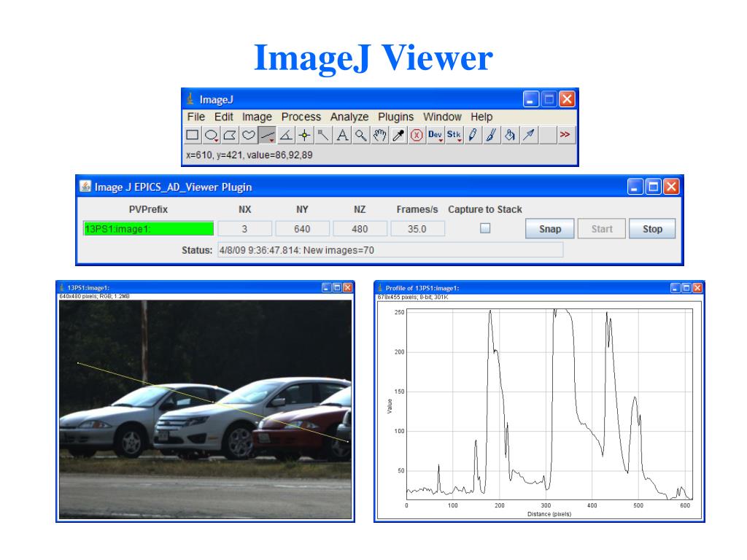Open the Process menu
747x560 pixels.
(x=301, y=117)
